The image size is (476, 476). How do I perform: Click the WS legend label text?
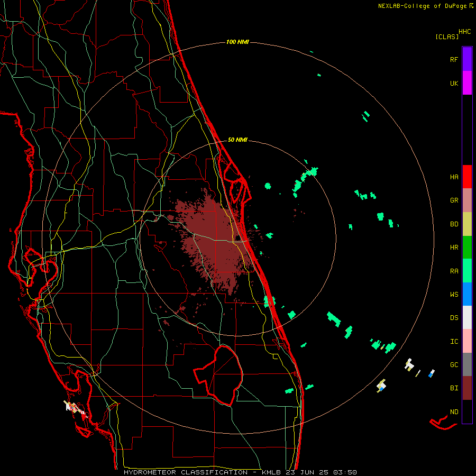[454, 294]
